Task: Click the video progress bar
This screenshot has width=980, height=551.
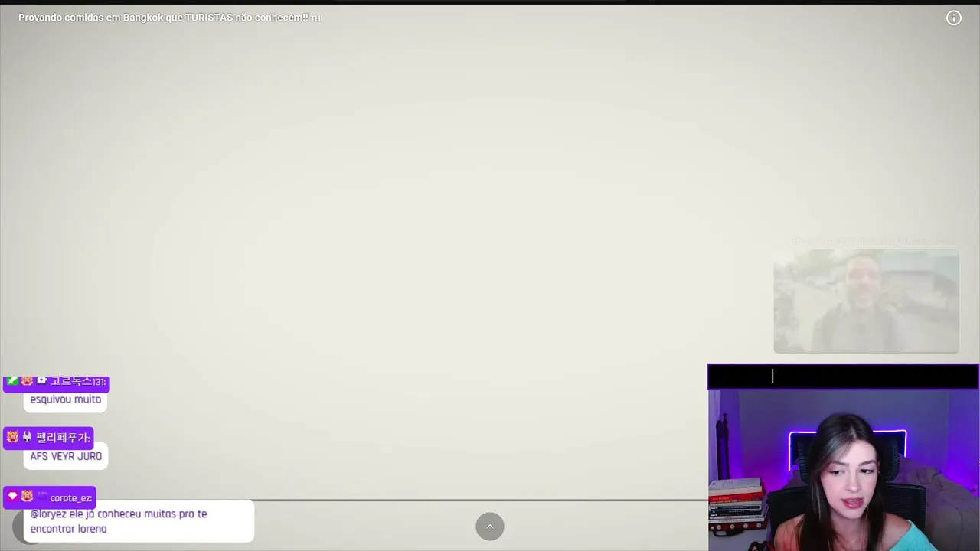Action: click(479, 500)
